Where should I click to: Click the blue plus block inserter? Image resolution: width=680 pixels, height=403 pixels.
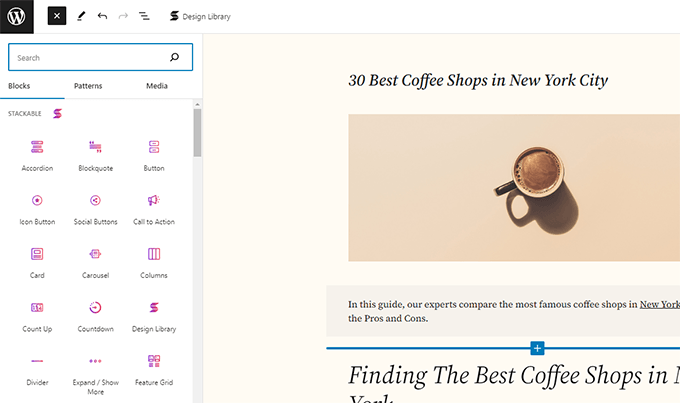537,348
